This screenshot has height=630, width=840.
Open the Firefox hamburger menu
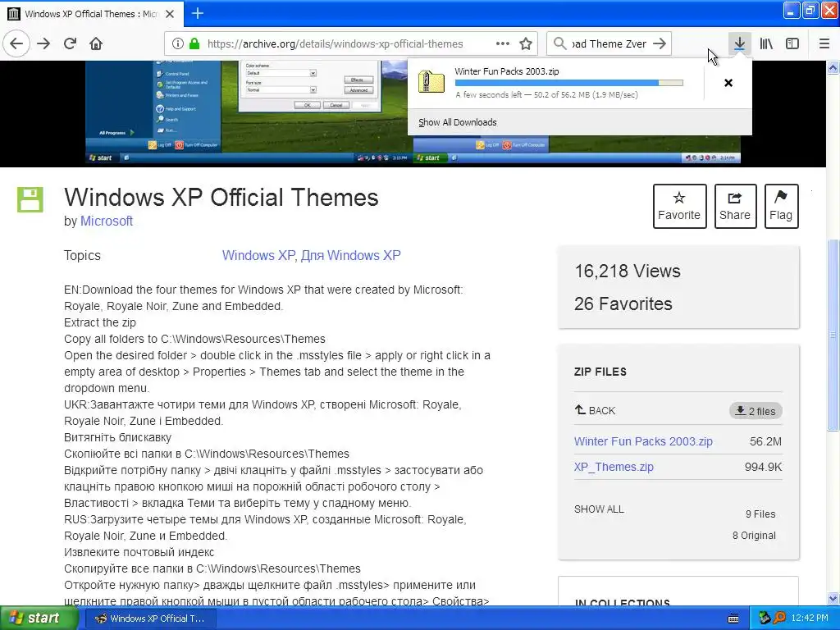824,43
